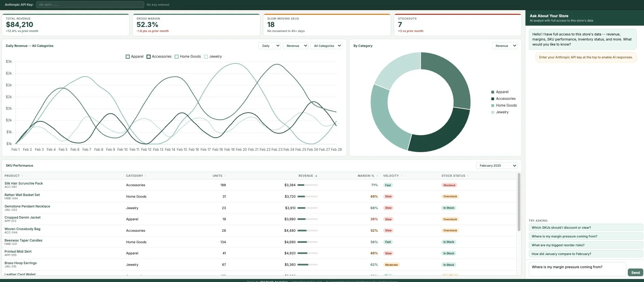Click the Total Revenue $84,210 card
This screenshot has height=282, width=644.
[x=66, y=25]
